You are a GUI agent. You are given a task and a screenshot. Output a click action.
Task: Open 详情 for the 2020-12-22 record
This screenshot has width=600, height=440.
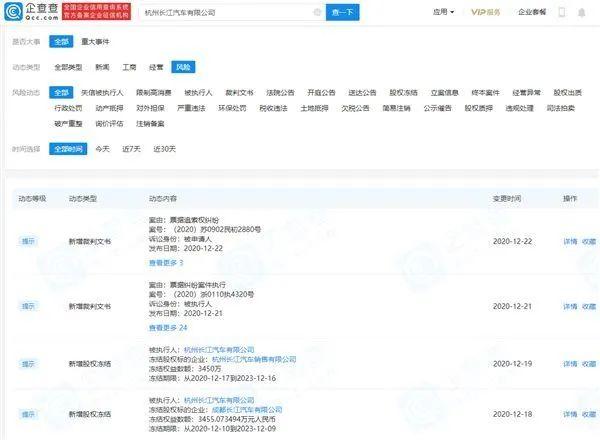click(x=570, y=241)
